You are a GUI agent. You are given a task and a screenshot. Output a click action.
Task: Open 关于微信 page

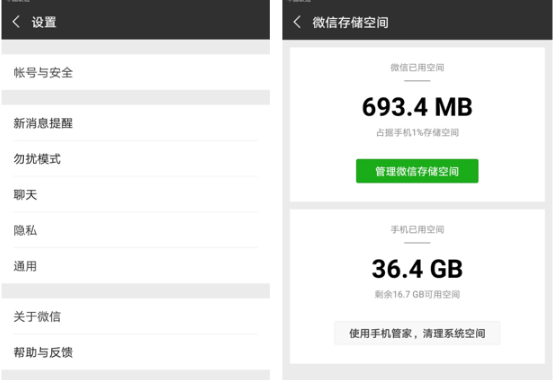click(x=136, y=316)
